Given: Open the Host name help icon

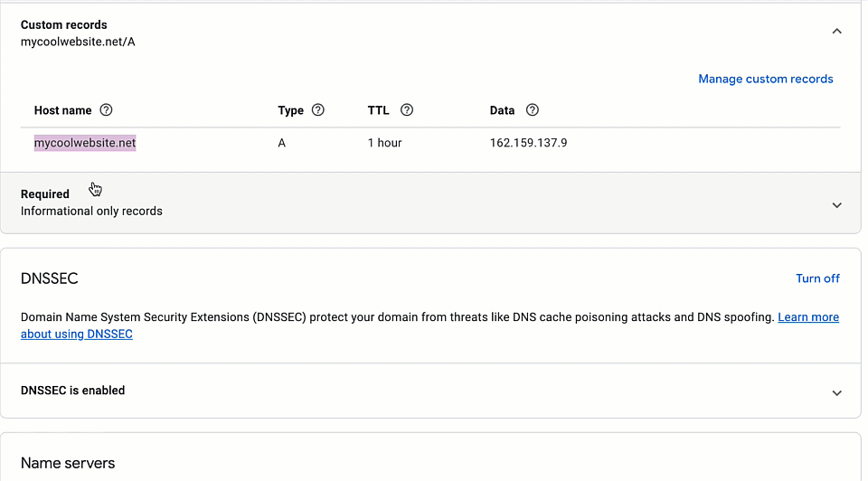Looking at the screenshot, I should coord(106,110).
